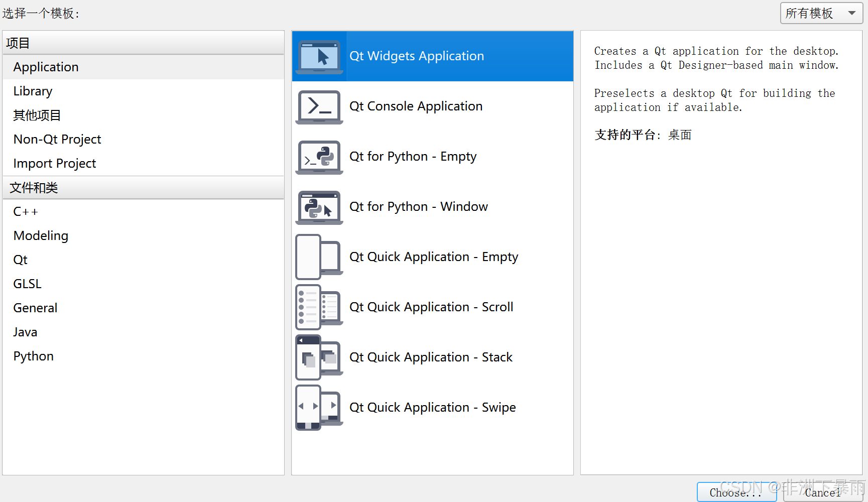868x502 pixels.
Task: Select the 其他项目 category
Action: [143, 115]
